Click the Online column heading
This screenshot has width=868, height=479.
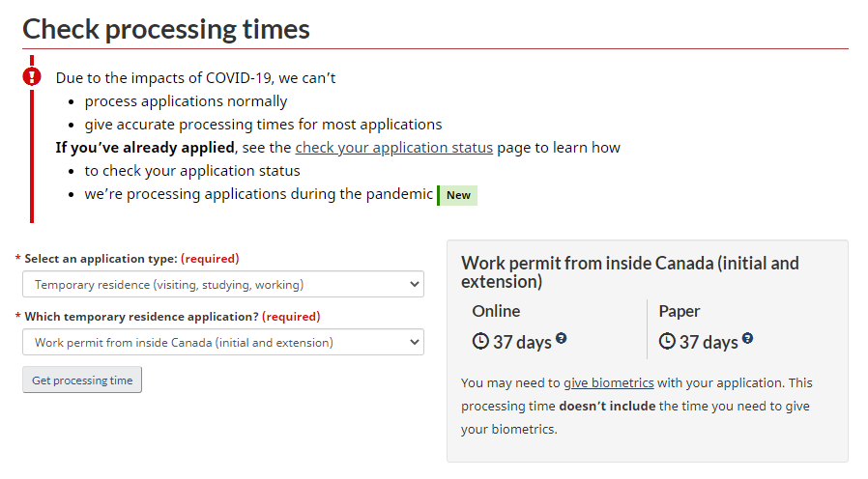(496, 311)
